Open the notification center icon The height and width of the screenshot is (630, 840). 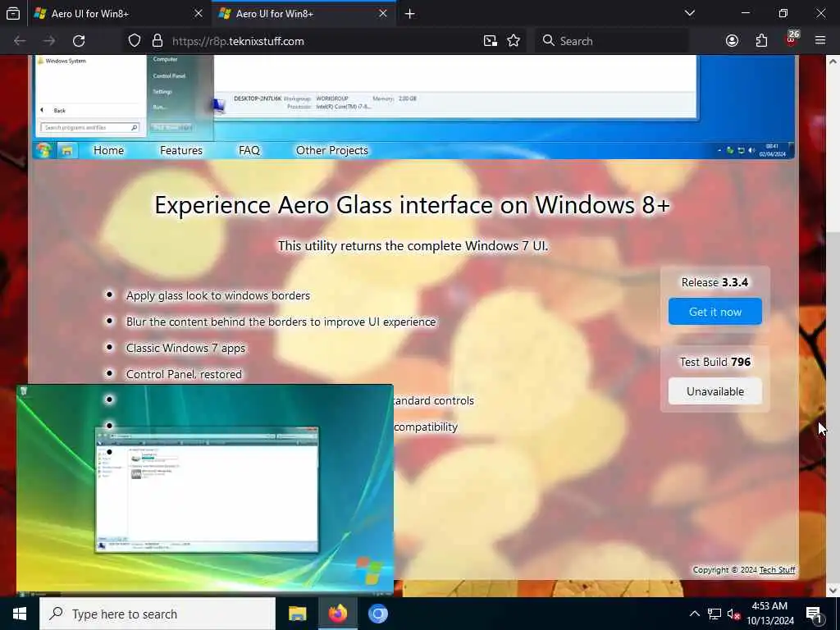point(814,614)
